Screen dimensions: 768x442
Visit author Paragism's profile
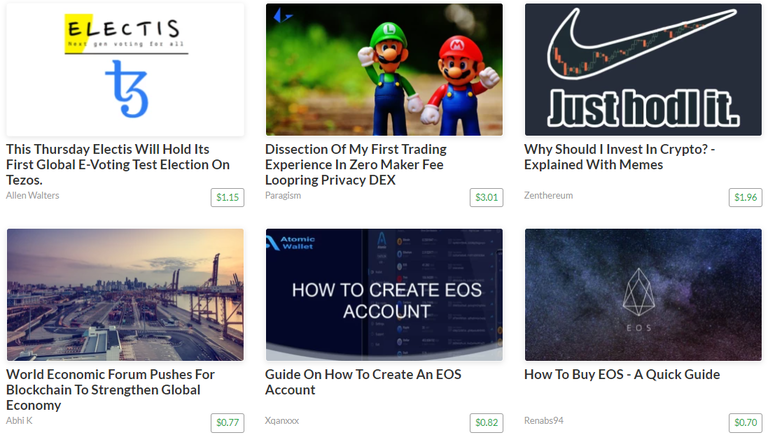click(x=283, y=195)
